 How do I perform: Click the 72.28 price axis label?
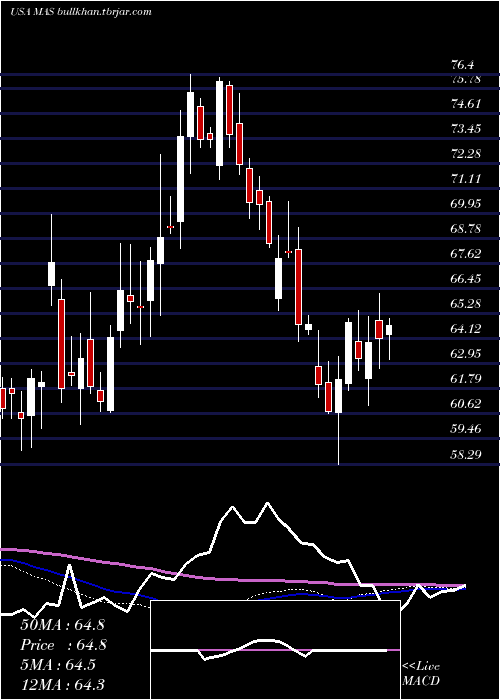coord(466,154)
